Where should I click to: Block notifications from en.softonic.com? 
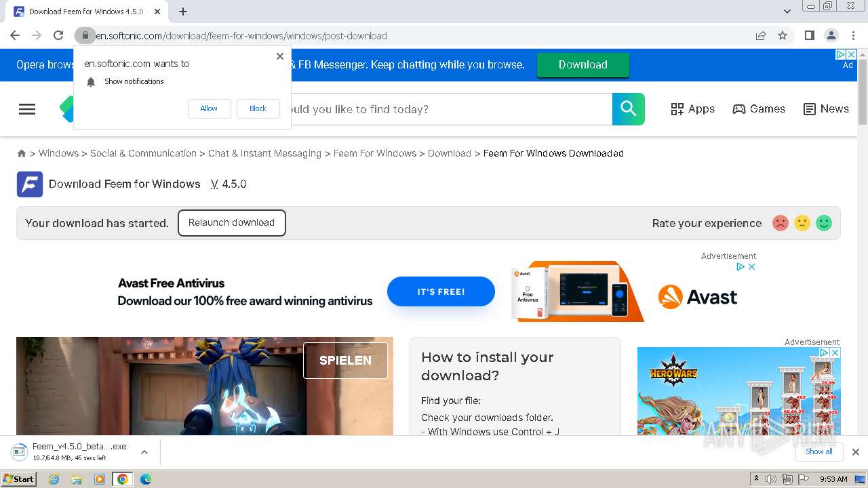point(258,108)
